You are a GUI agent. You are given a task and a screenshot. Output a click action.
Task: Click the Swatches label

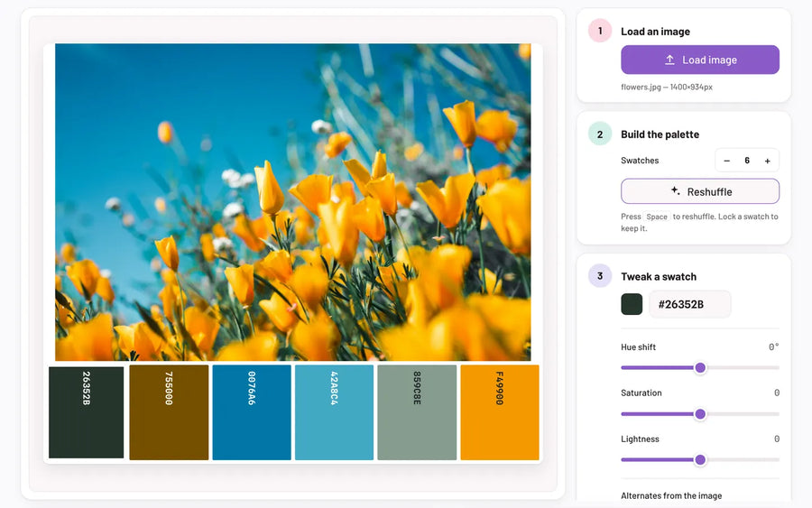point(640,161)
